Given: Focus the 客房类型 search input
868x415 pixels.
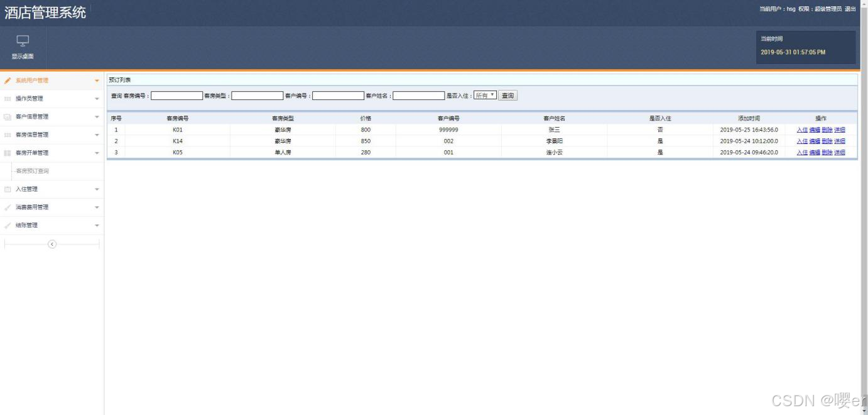Looking at the screenshot, I should 258,96.
